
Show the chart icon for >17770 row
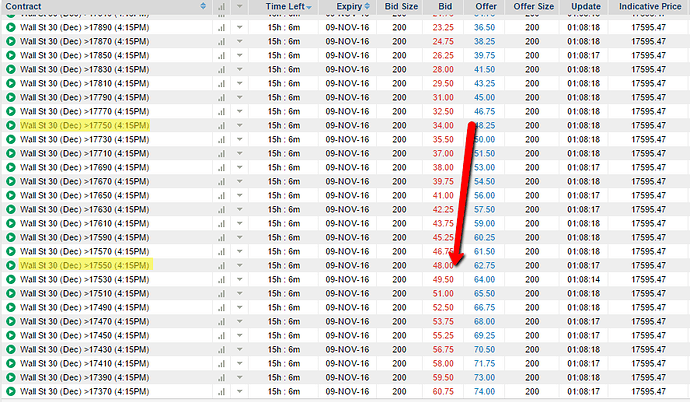221,111
